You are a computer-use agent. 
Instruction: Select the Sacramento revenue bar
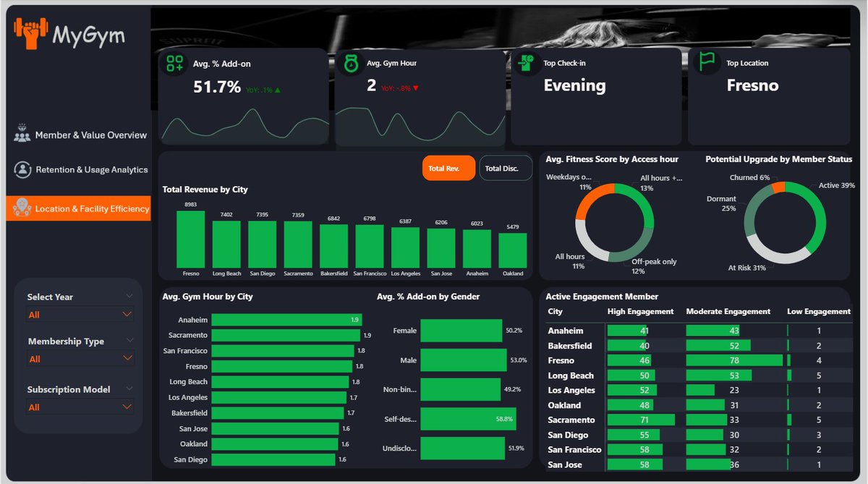click(298, 245)
